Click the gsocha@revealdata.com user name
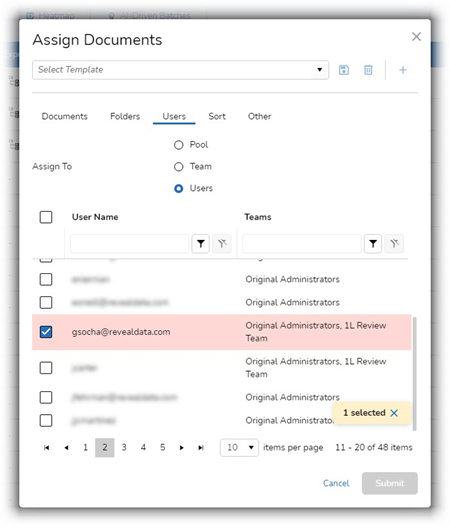The image size is (450, 526). pos(121,332)
